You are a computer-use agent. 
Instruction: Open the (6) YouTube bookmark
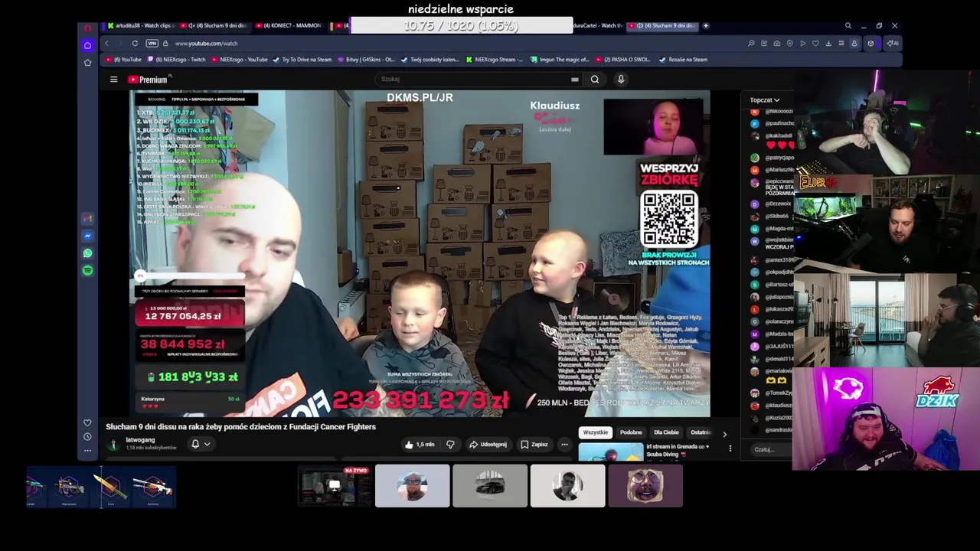tap(124, 60)
